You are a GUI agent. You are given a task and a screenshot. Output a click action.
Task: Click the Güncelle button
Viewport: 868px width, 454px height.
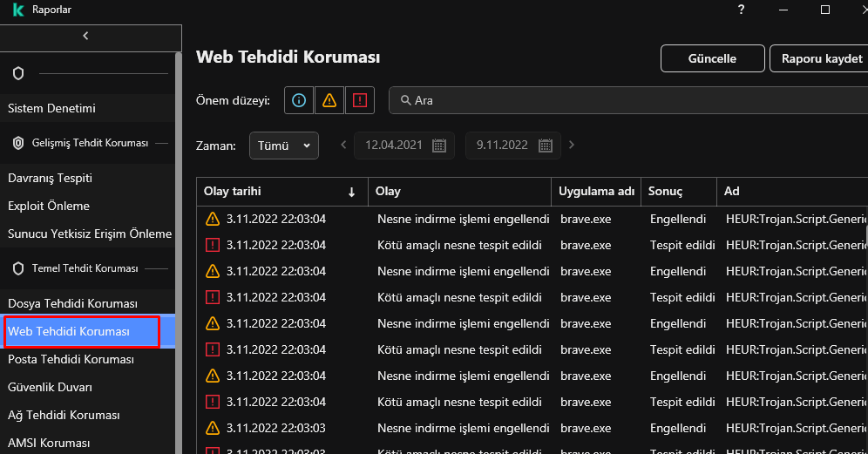pos(713,58)
